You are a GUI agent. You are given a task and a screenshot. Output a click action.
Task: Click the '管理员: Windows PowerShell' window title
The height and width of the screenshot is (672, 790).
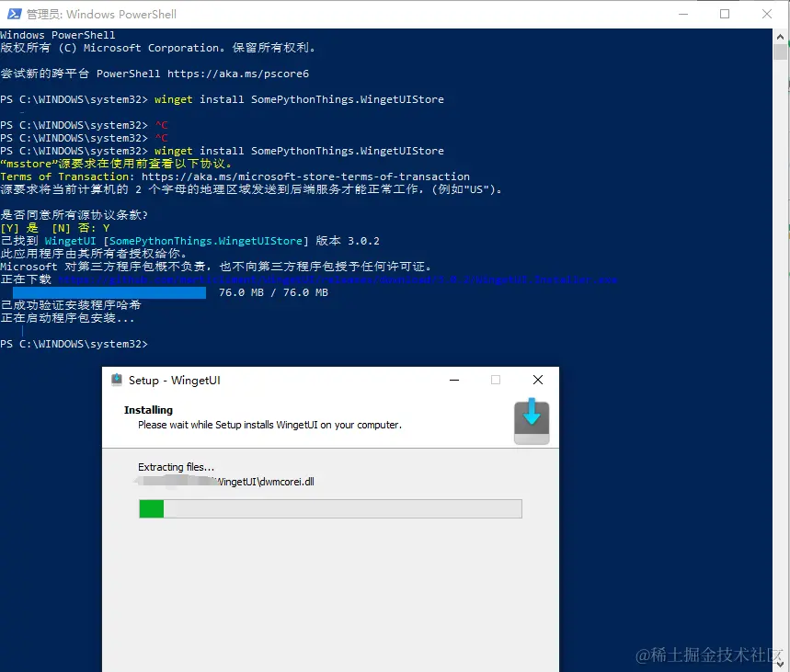tap(101, 14)
